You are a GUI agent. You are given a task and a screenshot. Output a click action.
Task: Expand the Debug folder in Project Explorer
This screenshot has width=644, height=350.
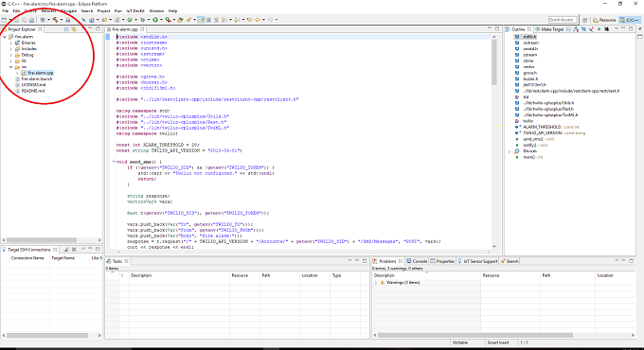click(11, 55)
